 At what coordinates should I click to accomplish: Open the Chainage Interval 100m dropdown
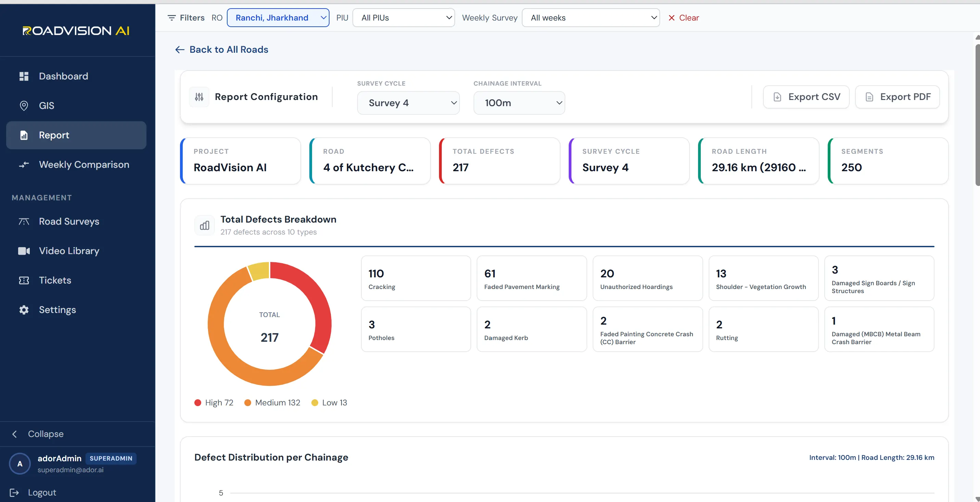(519, 103)
